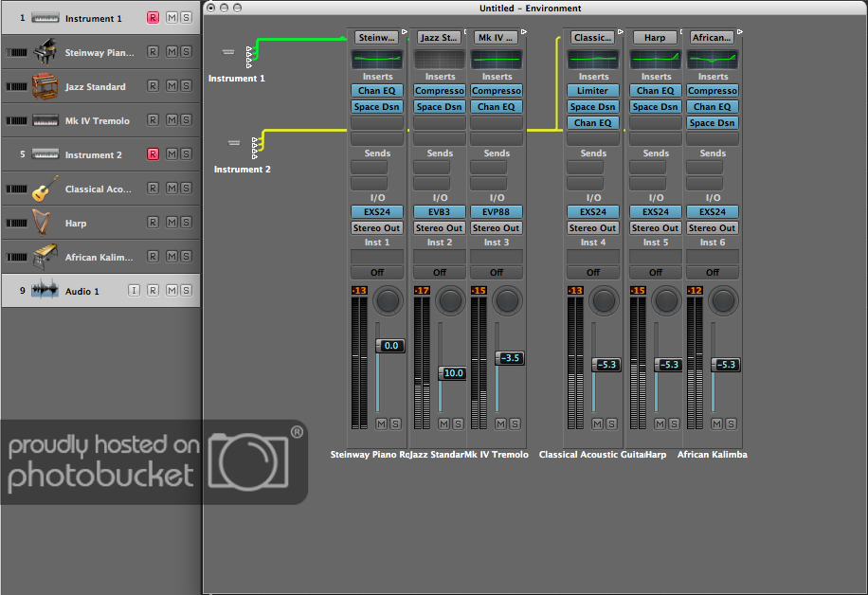Open the Off automation mode on Inst 4
The width and height of the screenshot is (868, 595).
592,272
